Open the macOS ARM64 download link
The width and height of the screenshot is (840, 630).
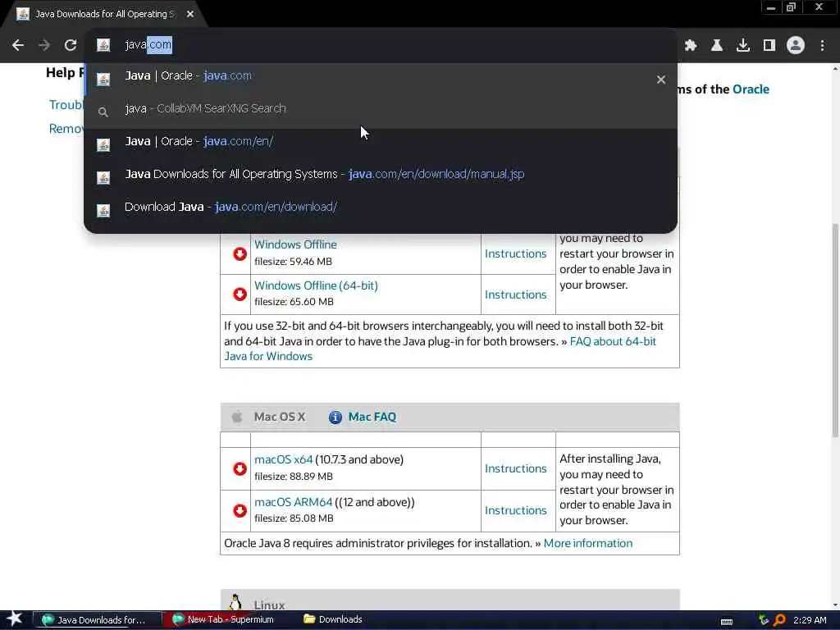[x=293, y=503]
